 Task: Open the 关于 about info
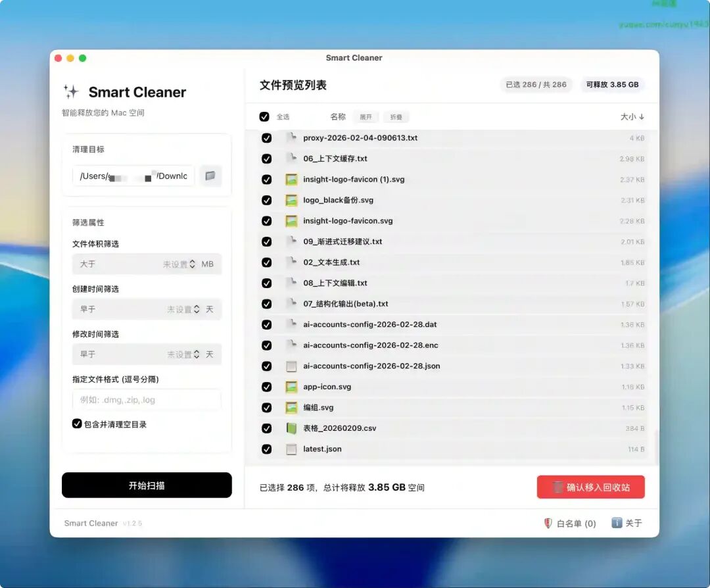[627, 524]
